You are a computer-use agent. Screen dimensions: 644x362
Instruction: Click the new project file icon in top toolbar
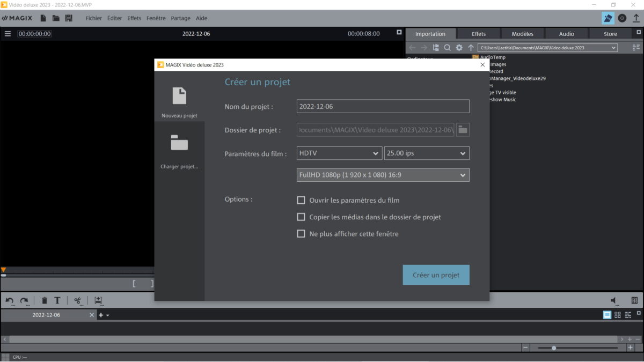tap(43, 18)
